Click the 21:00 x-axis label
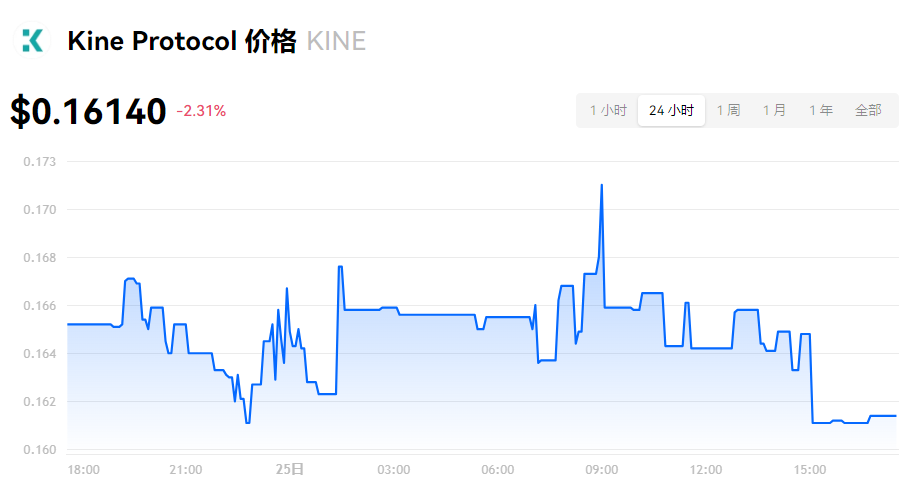 point(186,470)
